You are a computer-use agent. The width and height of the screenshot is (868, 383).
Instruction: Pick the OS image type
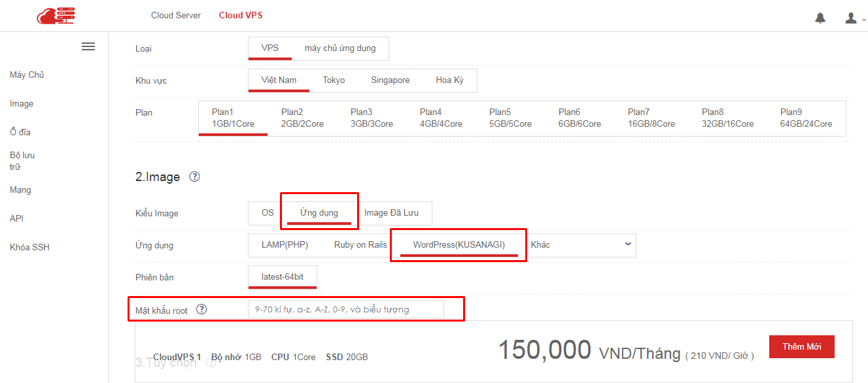(x=268, y=212)
